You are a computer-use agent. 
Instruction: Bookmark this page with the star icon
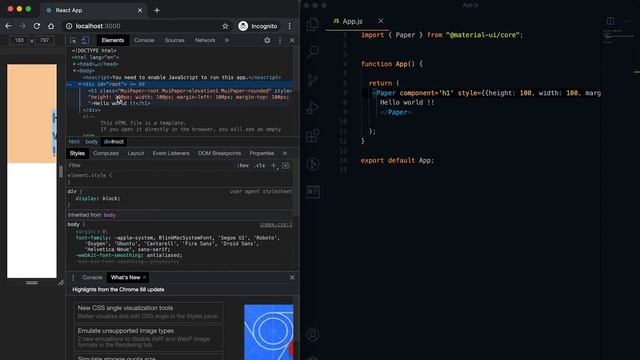click(225, 26)
